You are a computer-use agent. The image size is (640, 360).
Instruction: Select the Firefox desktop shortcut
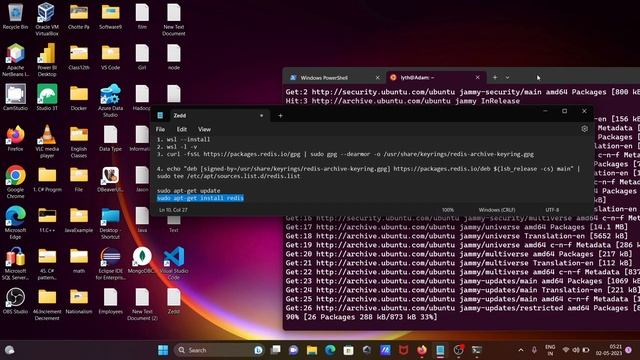[x=16, y=138]
